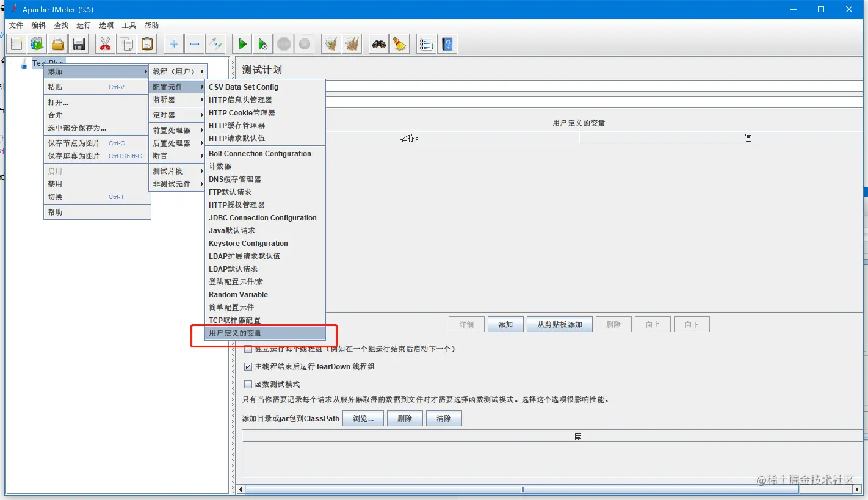Select HTTP请求默认值
Viewport: 868px width, 500px height.
[x=265, y=138]
